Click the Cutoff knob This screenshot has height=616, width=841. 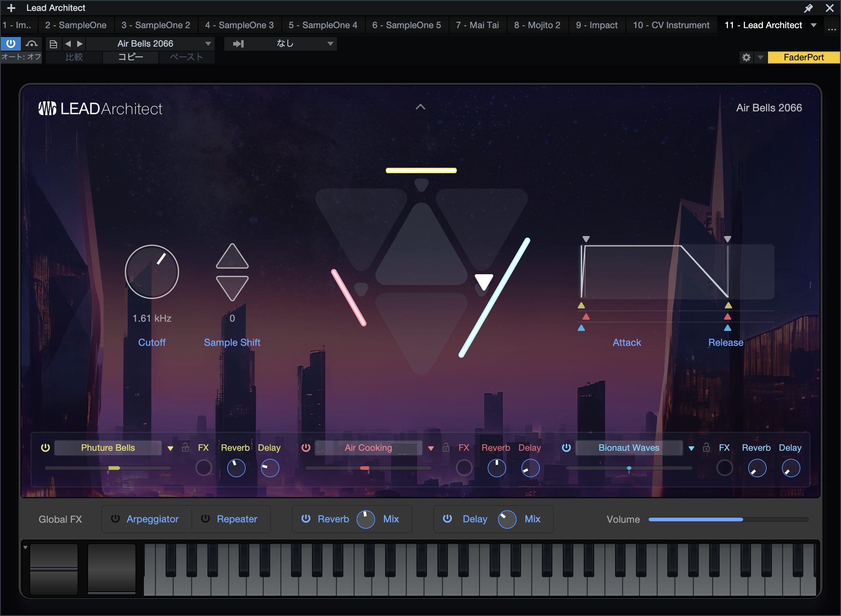(152, 272)
